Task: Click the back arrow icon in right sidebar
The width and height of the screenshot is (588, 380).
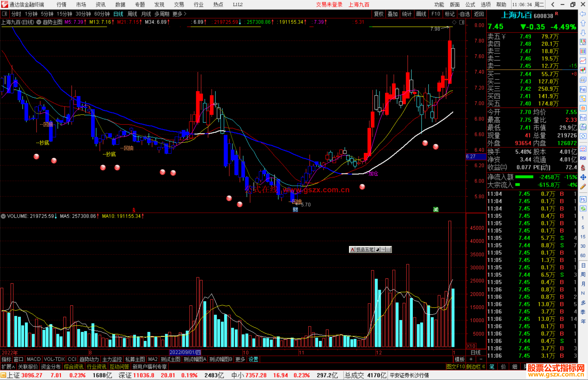Action: (x=583, y=14)
